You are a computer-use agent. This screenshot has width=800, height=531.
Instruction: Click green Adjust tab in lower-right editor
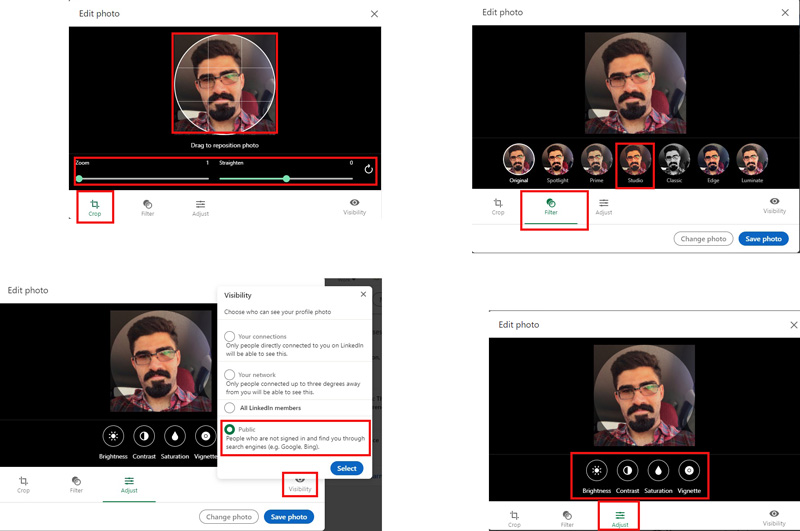pos(620,519)
